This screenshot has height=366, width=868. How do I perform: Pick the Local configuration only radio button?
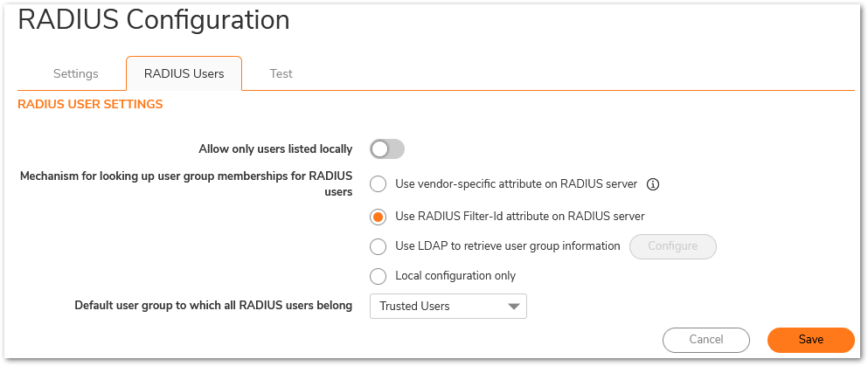(x=378, y=276)
